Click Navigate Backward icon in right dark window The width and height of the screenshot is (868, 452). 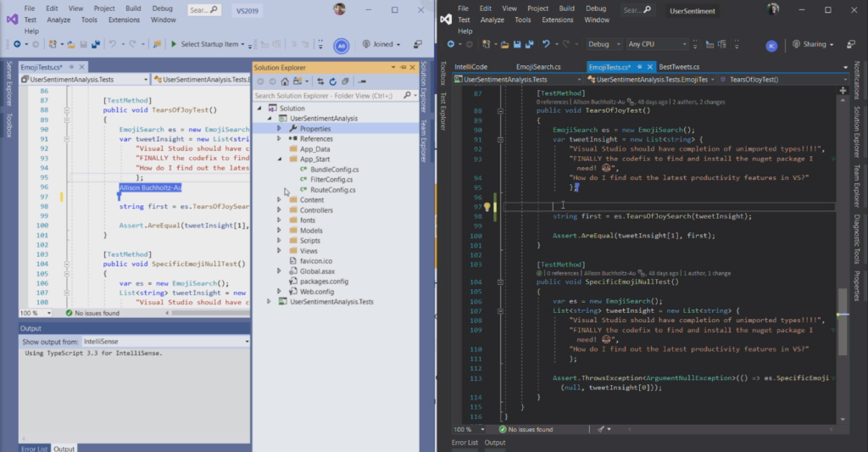point(451,44)
